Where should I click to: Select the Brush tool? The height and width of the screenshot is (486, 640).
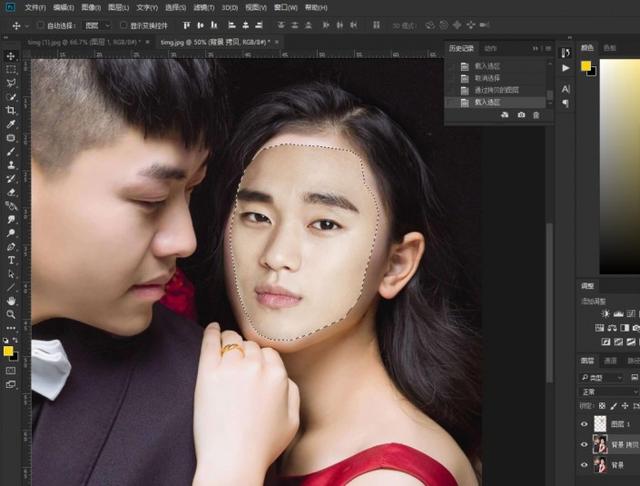[x=11, y=151]
